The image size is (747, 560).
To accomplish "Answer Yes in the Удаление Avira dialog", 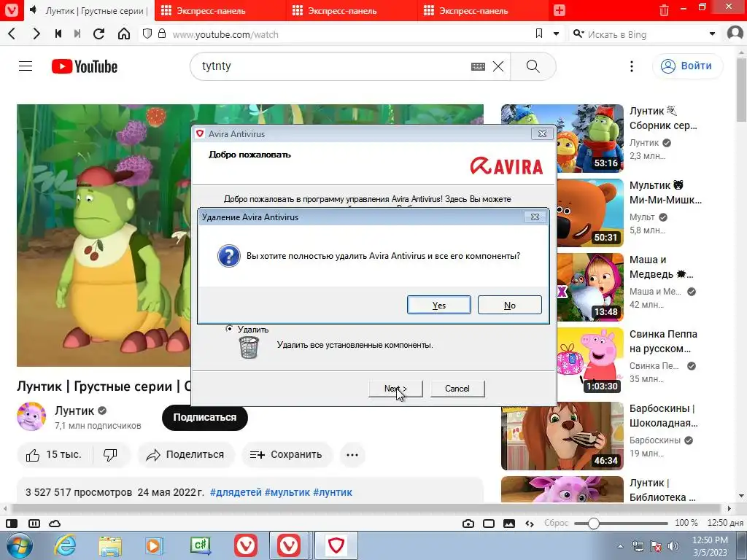I will [x=438, y=305].
